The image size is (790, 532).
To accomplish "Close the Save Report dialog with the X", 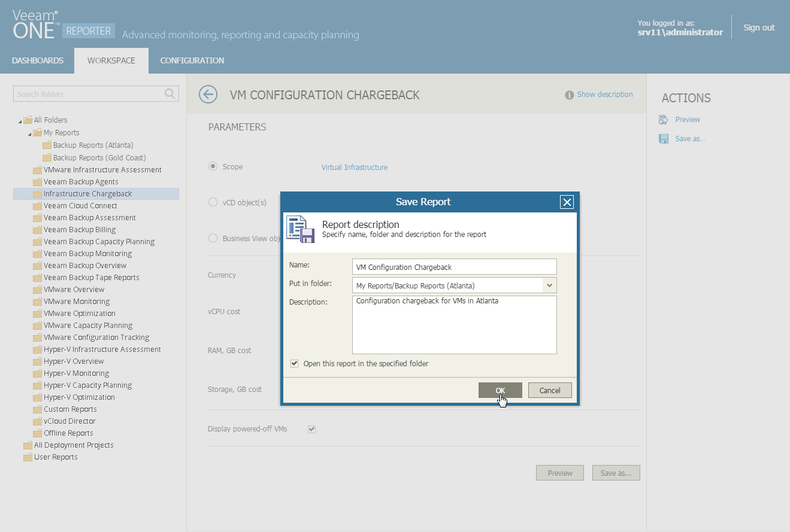I will [567, 202].
